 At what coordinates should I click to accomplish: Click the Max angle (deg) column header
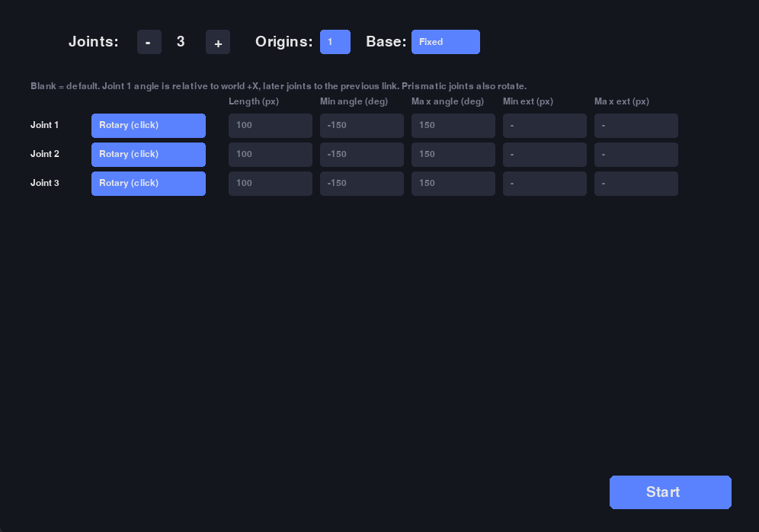(x=448, y=101)
